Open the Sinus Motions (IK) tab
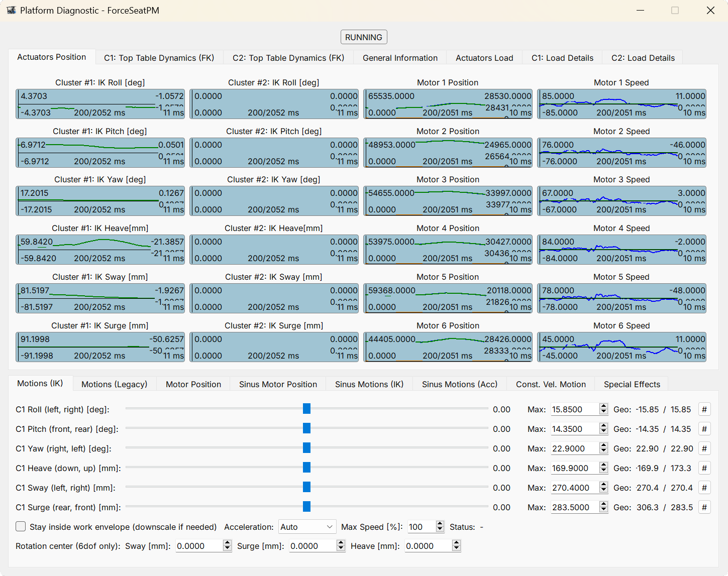 (x=369, y=384)
